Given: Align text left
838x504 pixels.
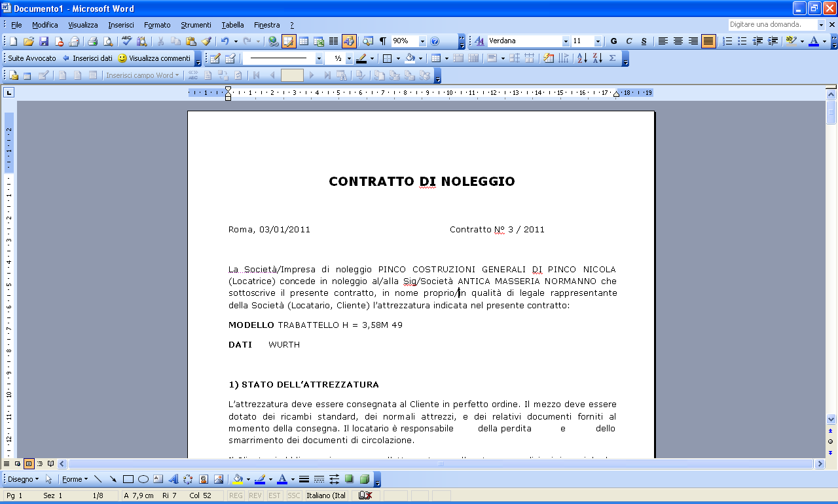Looking at the screenshot, I should pyautogui.click(x=663, y=41).
